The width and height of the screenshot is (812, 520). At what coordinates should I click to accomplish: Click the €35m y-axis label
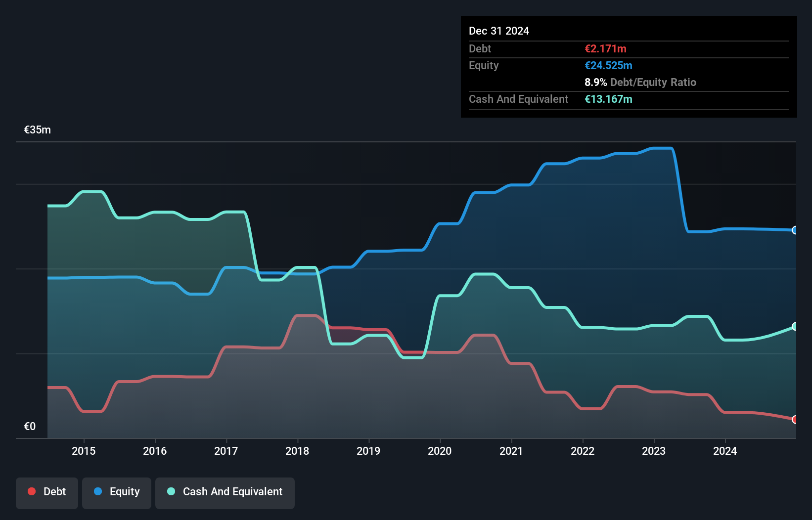pyautogui.click(x=38, y=130)
